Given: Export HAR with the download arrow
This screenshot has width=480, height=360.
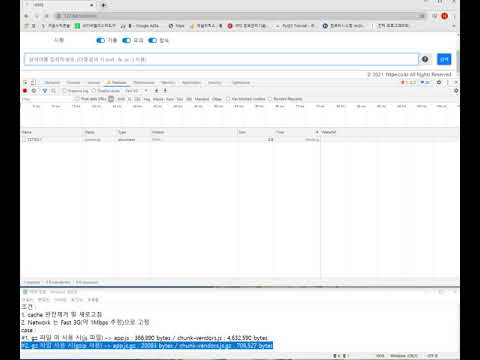Looking at the screenshot, I should pyautogui.click(x=165, y=91).
